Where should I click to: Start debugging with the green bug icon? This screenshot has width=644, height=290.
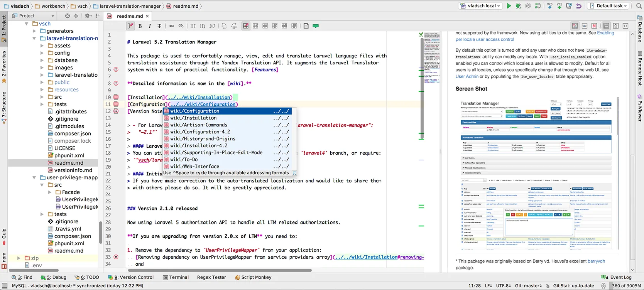[518, 6]
